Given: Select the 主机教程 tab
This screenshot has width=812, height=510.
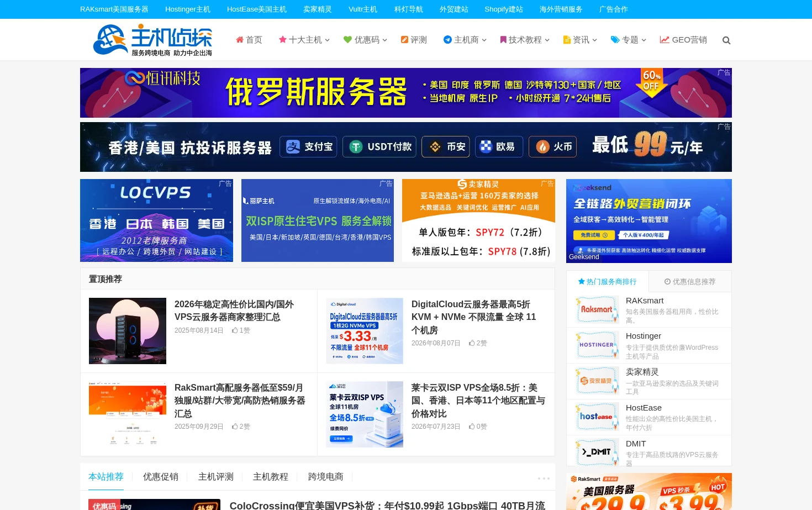Looking at the screenshot, I should 271,477.
